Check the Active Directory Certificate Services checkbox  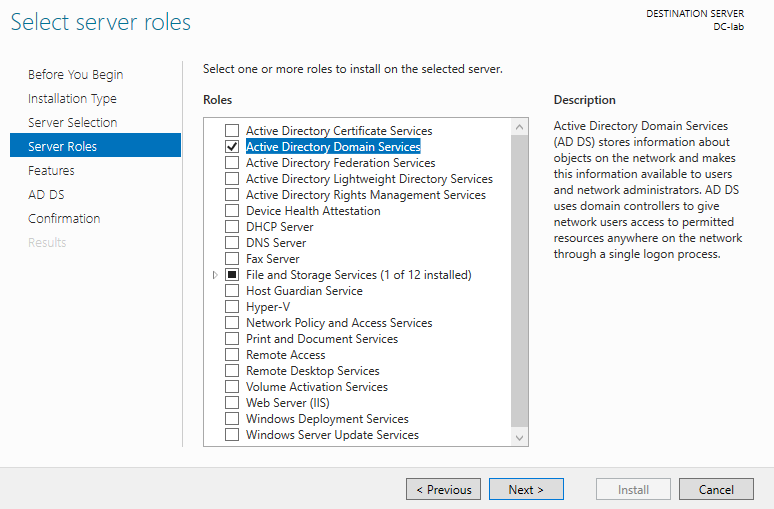pos(232,131)
